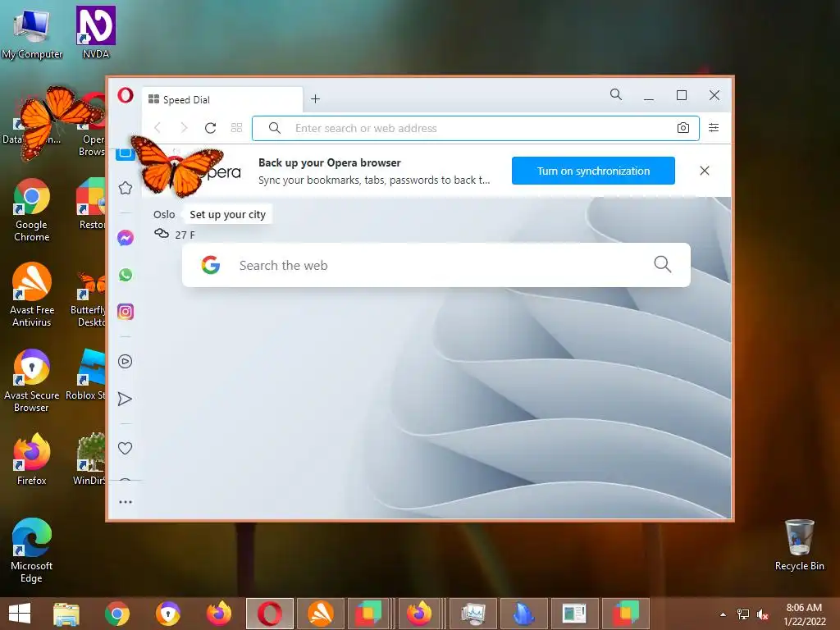Switch to Avast Antivirus in the taskbar
The width and height of the screenshot is (840, 630).
(x=321, y=614)
